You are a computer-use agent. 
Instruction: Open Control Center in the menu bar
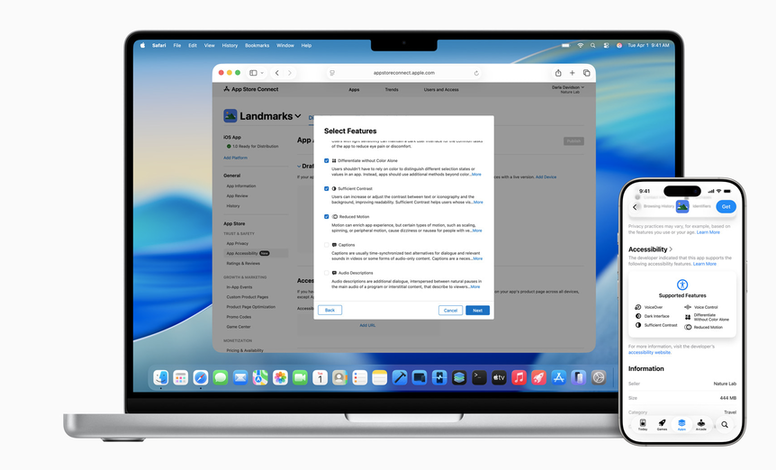coord(606,45)
